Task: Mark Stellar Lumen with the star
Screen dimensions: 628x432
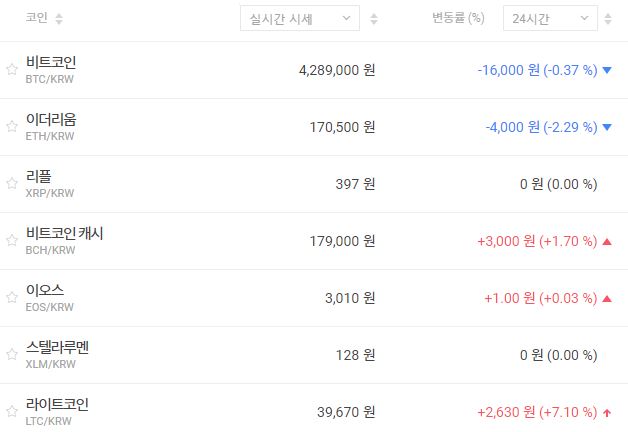Action: [x=12, y=355]
